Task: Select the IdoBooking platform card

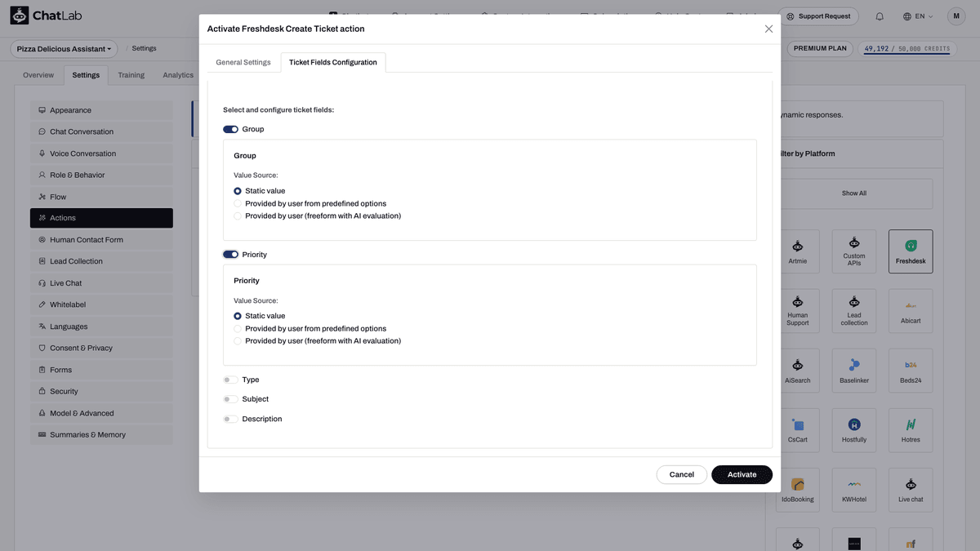Action: pyautogui.click(x=798, y=490)
